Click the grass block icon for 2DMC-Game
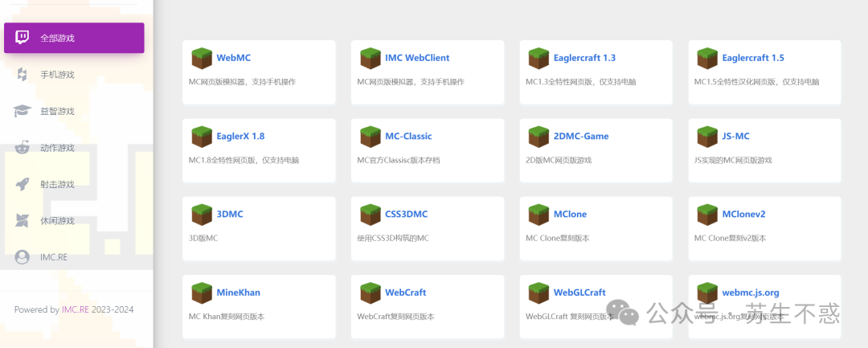 (538, 137)
